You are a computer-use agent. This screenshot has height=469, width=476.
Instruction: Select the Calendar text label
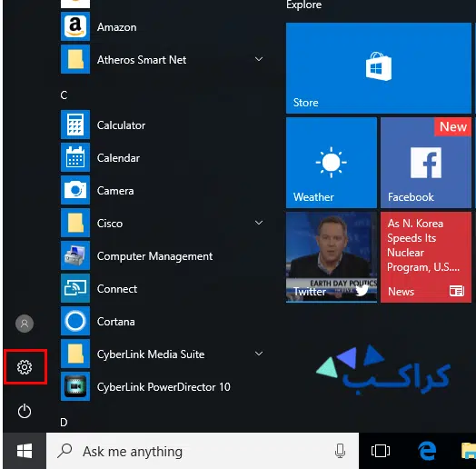(x=118, y=158)
